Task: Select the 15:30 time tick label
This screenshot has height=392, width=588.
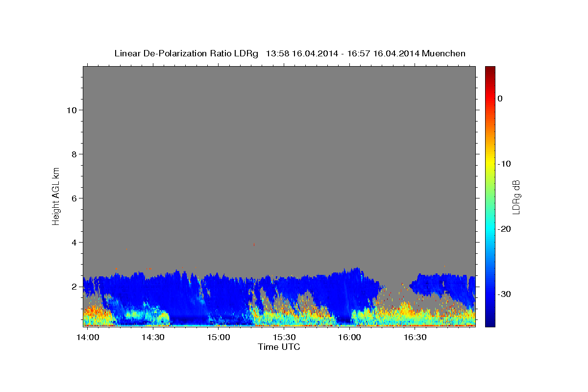Action: click(x=284, y=337)
